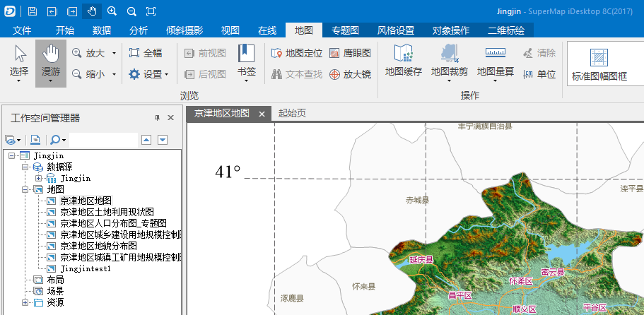Click the 地图定位 map locate tool
644x315 pixels.
(x=296, y=53)
